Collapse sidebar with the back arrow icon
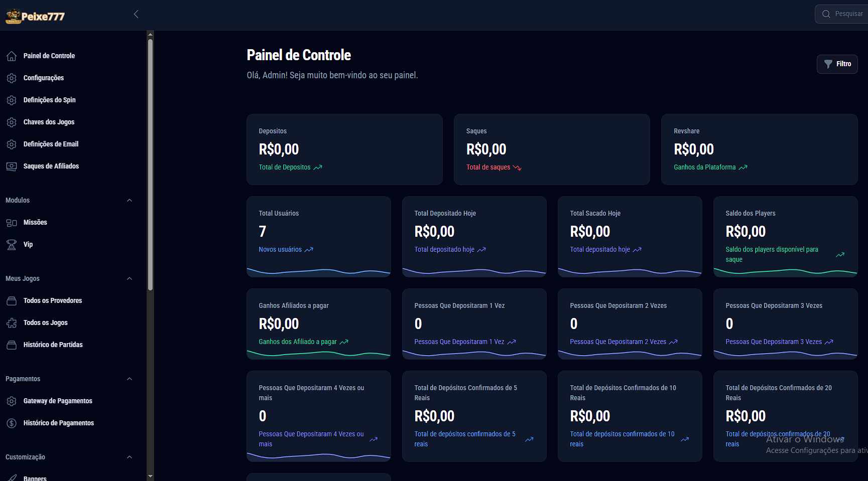 [x=136, y=14]
